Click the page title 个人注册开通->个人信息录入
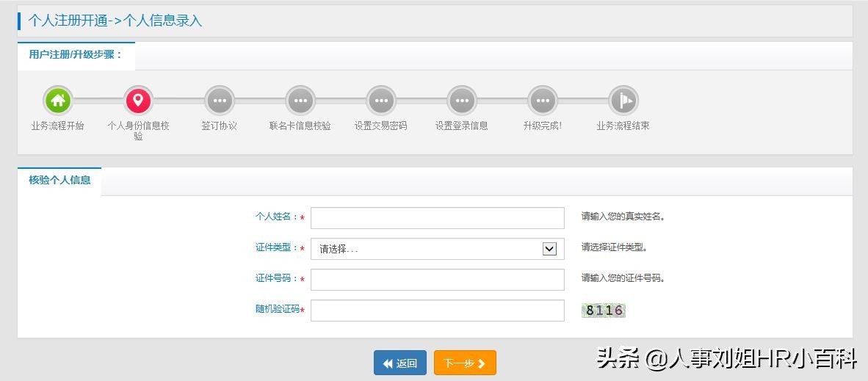The width and height of the screenshot is (868, 381). (115, 21)
